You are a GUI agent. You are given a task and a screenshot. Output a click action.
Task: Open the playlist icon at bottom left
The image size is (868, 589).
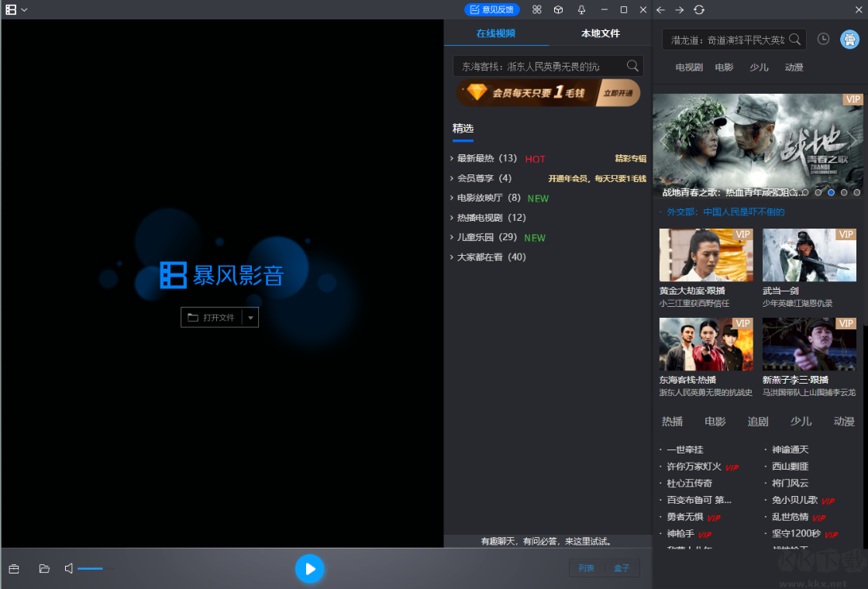(14, 568)
